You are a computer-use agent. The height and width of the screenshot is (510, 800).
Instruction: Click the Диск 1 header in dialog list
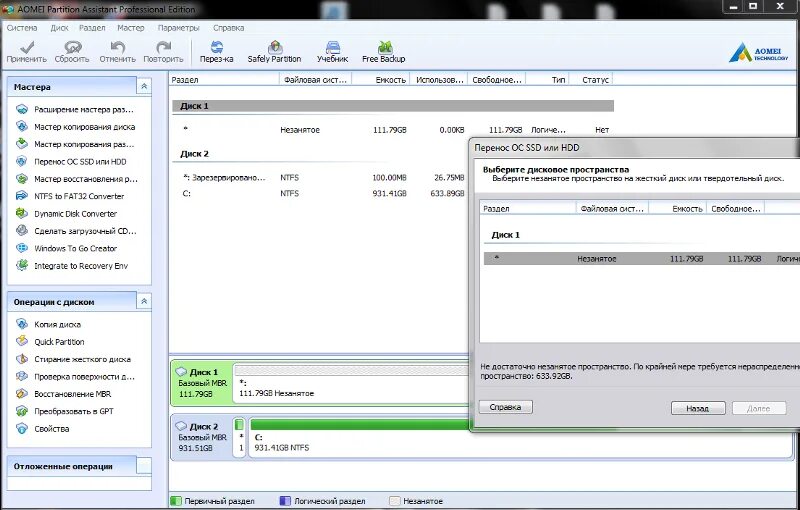pos(505,235)
